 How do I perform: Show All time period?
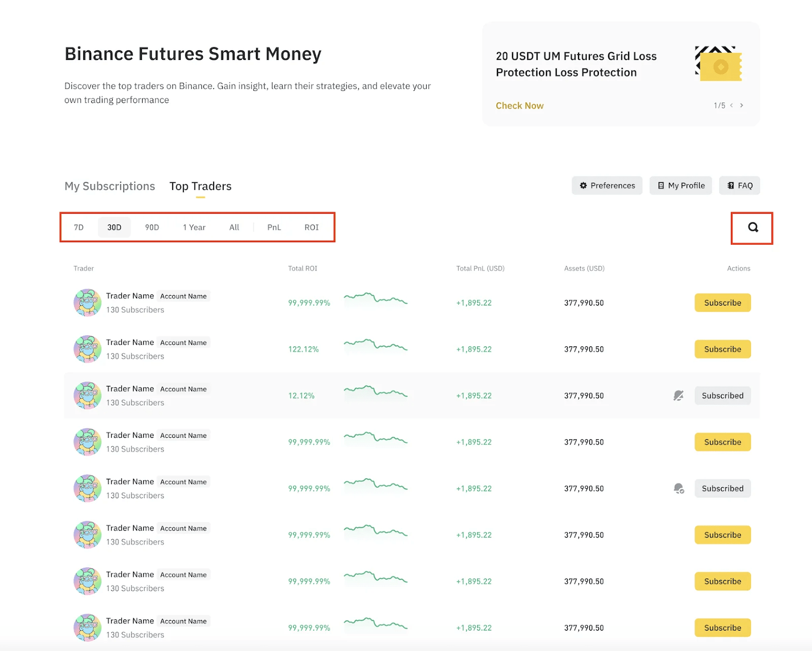pyautogui.click(x=234, y=227)
